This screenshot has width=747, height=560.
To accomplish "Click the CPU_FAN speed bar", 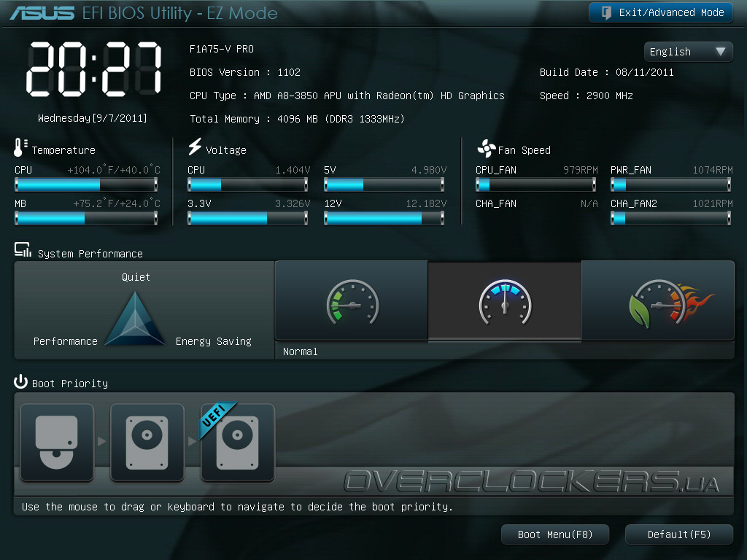I will click(x=536, y=184).
